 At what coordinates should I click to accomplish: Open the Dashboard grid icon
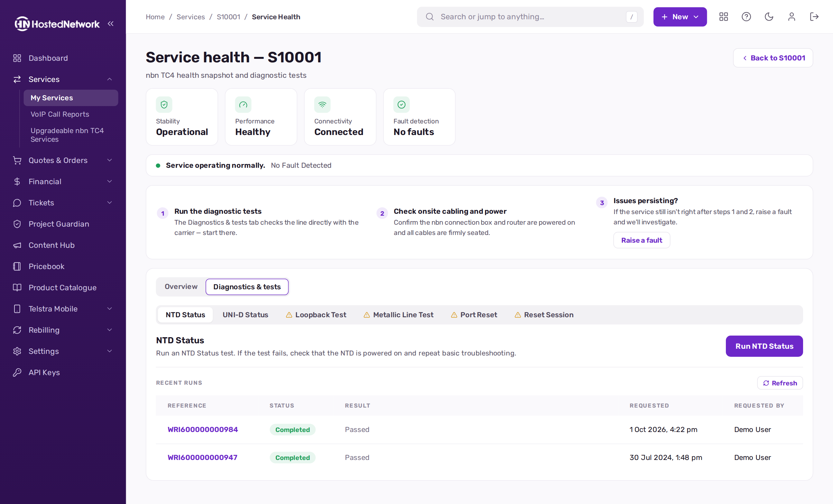tap(17, 58)
